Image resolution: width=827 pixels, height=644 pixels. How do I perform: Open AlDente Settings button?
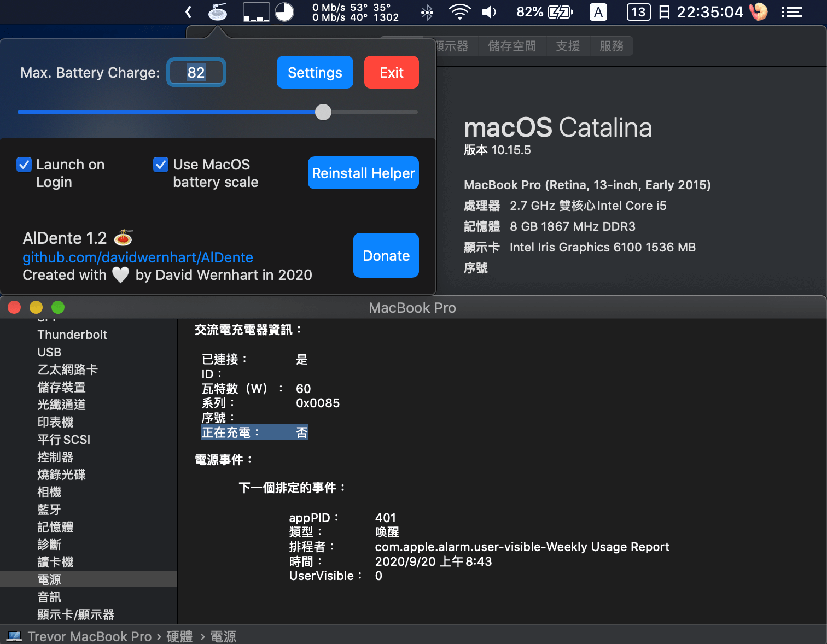coord(315,72)
